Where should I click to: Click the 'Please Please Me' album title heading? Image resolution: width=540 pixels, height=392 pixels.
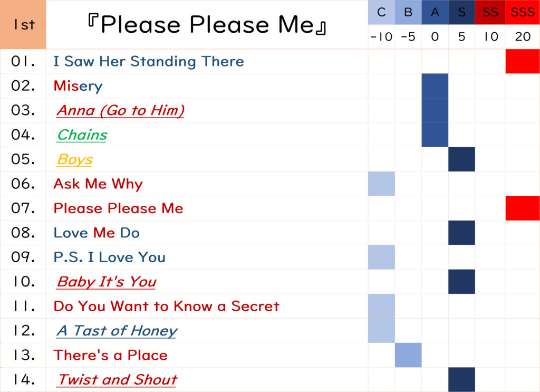[206, 25]
